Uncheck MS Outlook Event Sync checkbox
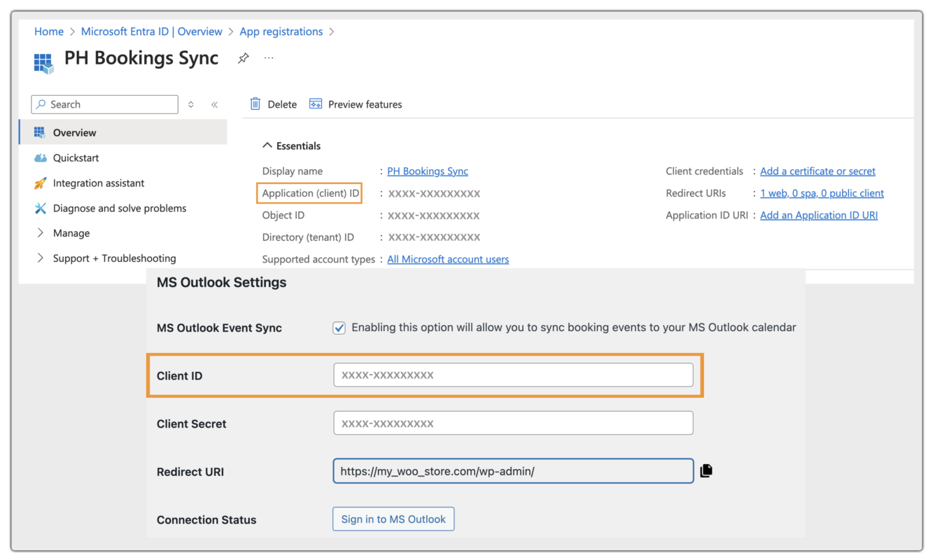The height and width of the screenshot is (560, 933). click(x=339, y=328)
